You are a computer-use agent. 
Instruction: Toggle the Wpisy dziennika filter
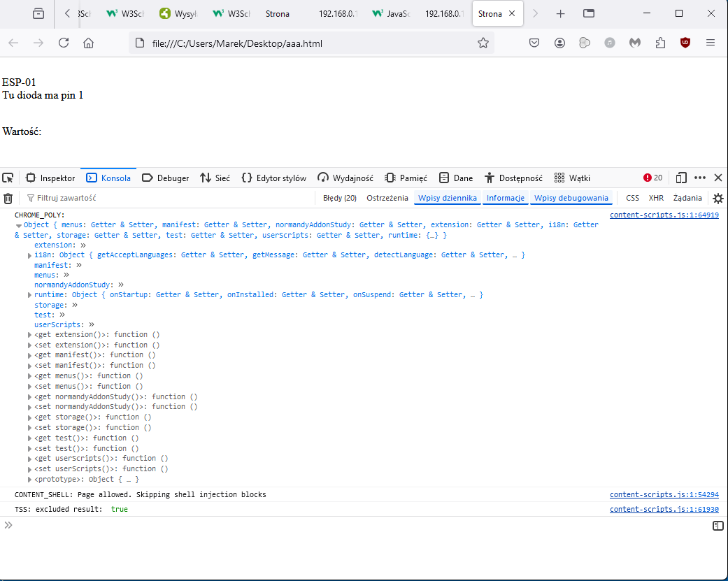447,198
